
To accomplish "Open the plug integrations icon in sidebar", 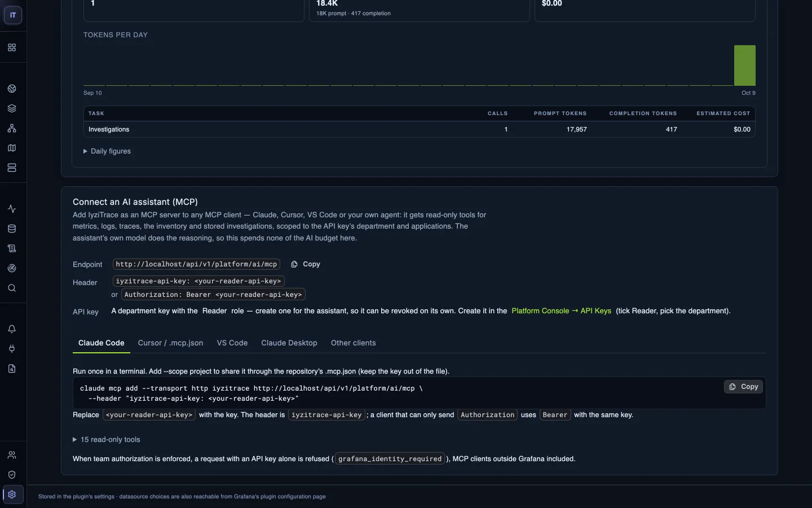I will (12, 349).
